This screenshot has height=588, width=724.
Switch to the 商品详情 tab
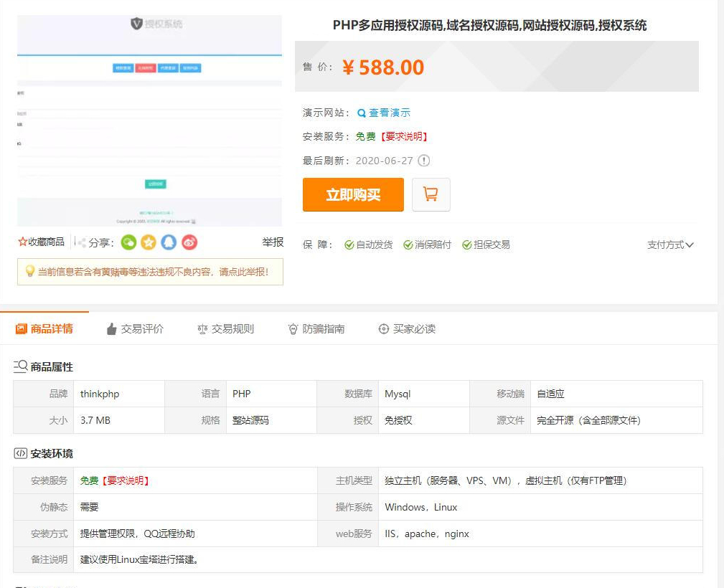(x=44, y=328)
